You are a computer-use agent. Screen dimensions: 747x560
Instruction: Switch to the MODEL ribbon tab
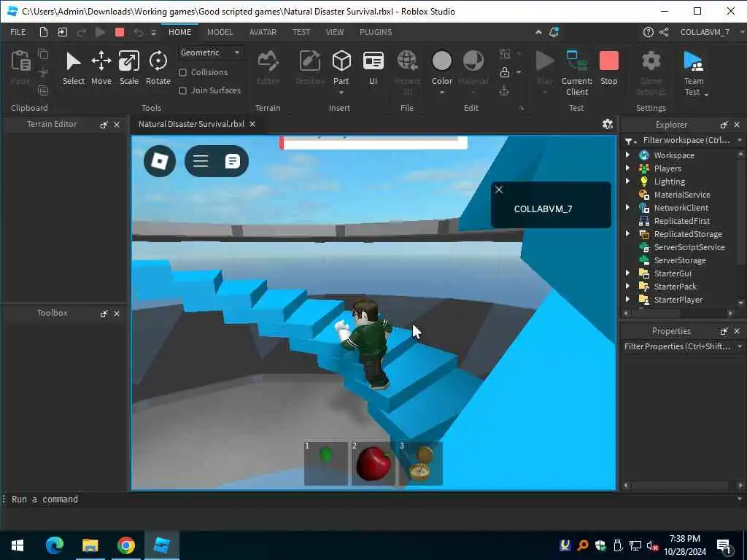tap(220, 32)
